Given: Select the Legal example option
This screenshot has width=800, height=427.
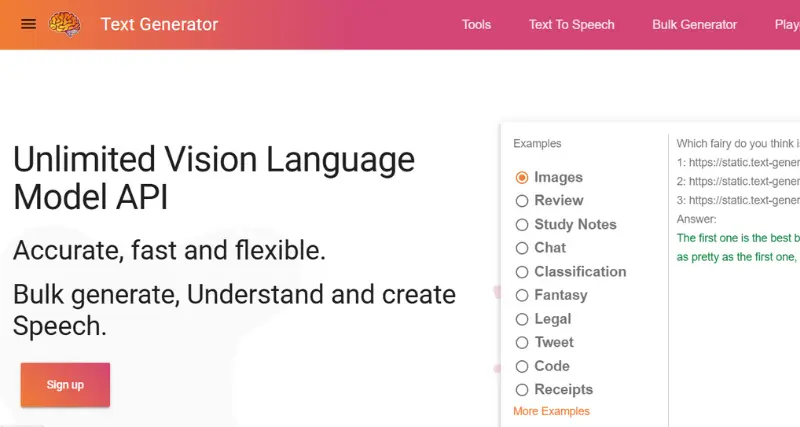Looking at the screenshot, I should 522,319.
